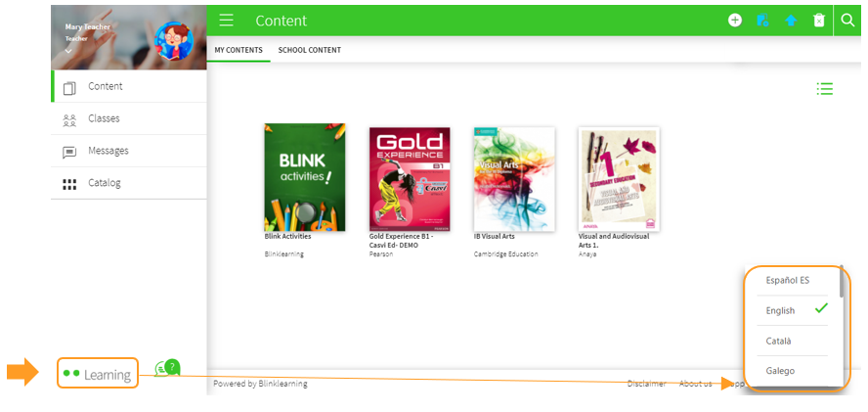Viewport: 868px width, 412px height.
Task: Select Español ES language option
Action: click(x=788, y=280)
